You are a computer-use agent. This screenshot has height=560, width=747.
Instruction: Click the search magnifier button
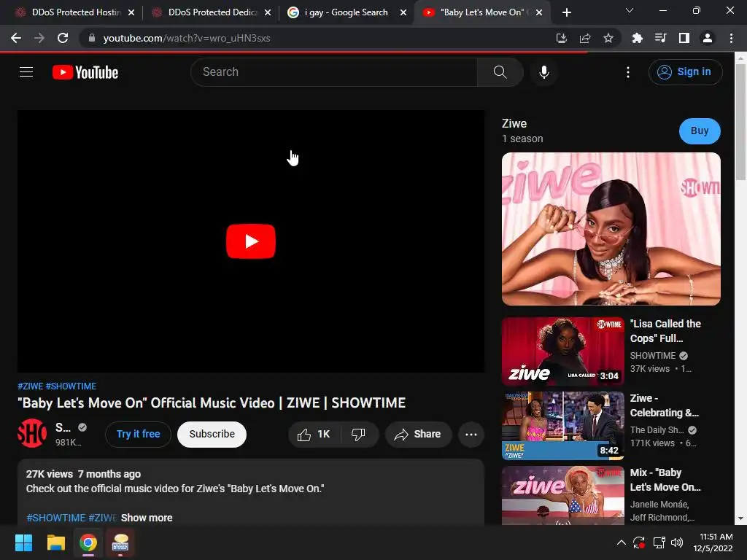pos(500,72)
